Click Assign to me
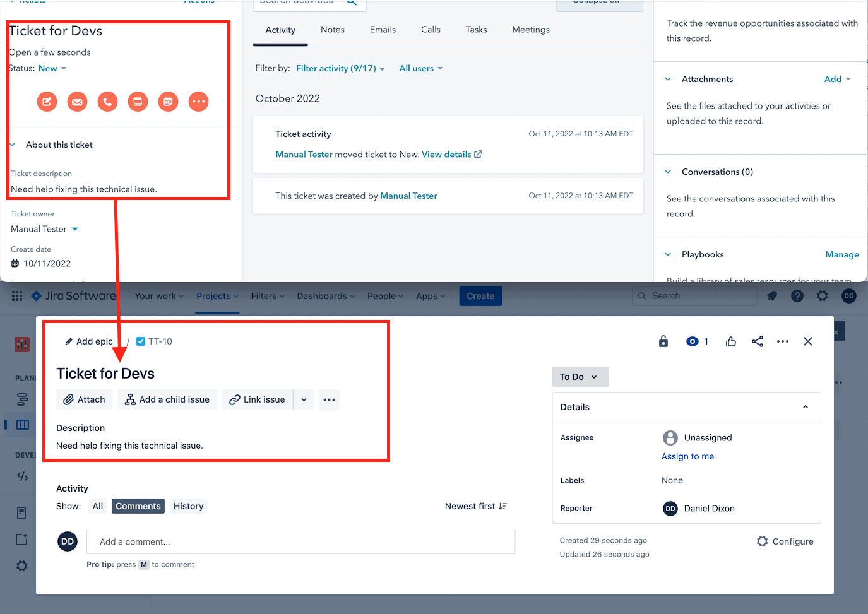 click(x=687, y=456)
